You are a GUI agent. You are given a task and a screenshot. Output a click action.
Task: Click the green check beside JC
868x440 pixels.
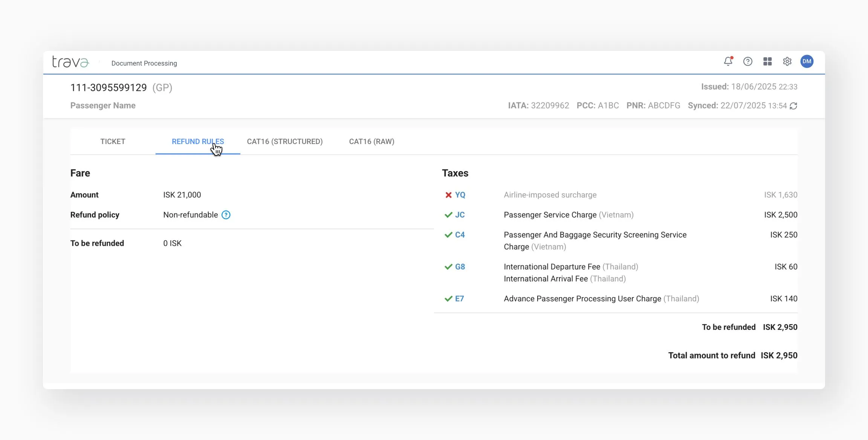[x=448, y=215]
